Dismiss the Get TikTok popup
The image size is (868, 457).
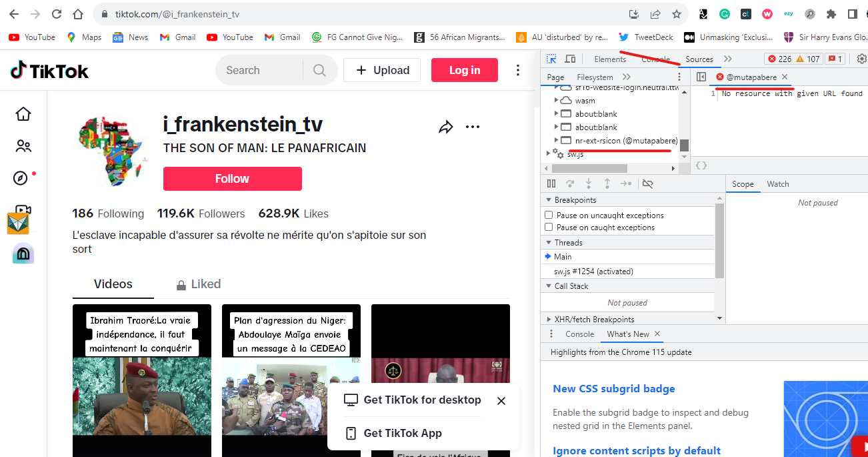pos(501,401)
